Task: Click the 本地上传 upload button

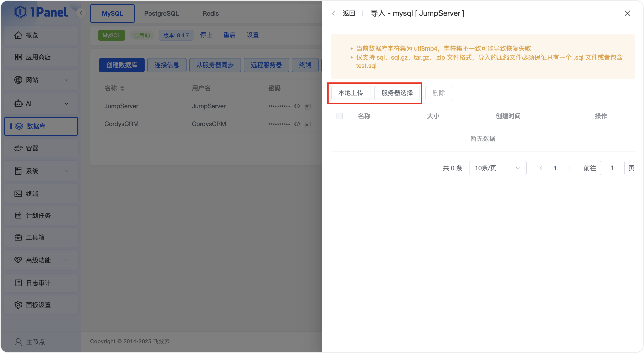Action: [350, 93]
